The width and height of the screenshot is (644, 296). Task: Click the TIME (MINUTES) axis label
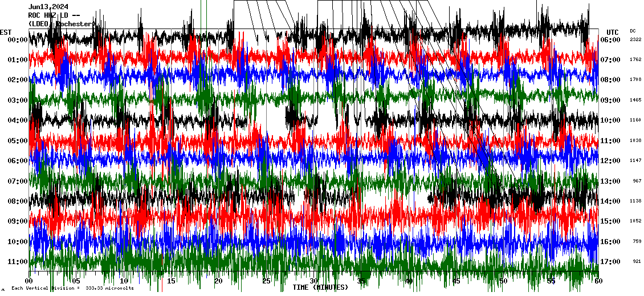[320, 287]
